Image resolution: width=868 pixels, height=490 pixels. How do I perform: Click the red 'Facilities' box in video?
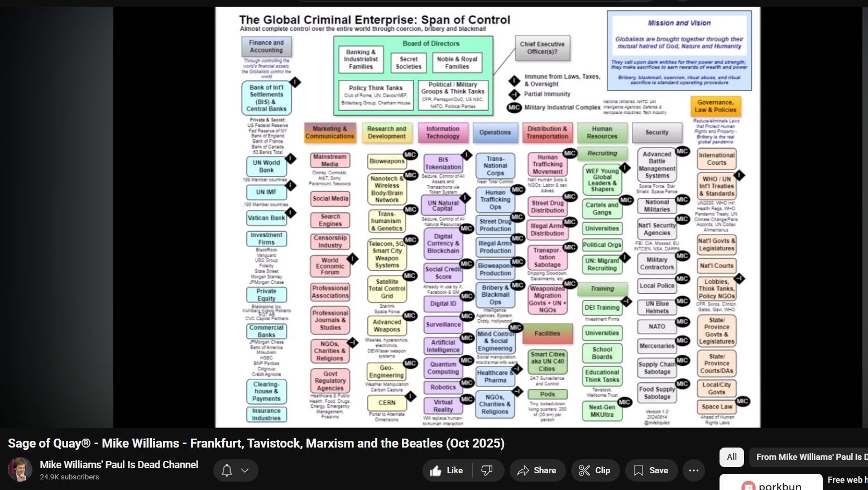547,334
